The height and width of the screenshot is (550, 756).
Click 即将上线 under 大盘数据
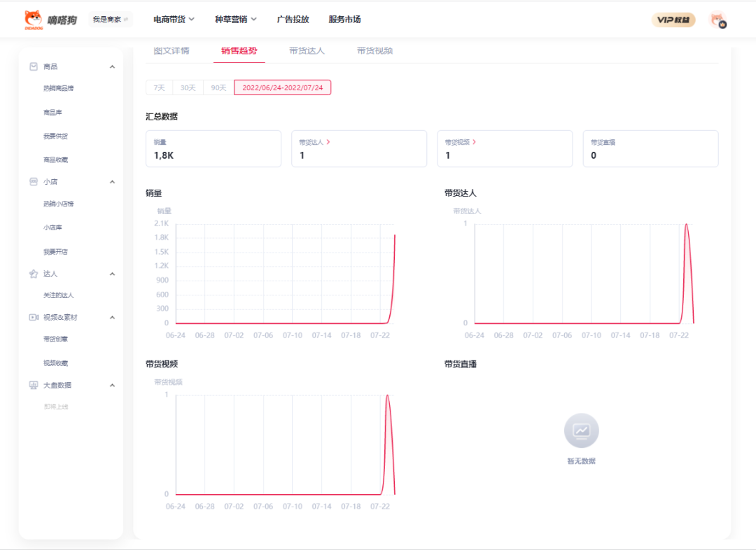point(56,407)
